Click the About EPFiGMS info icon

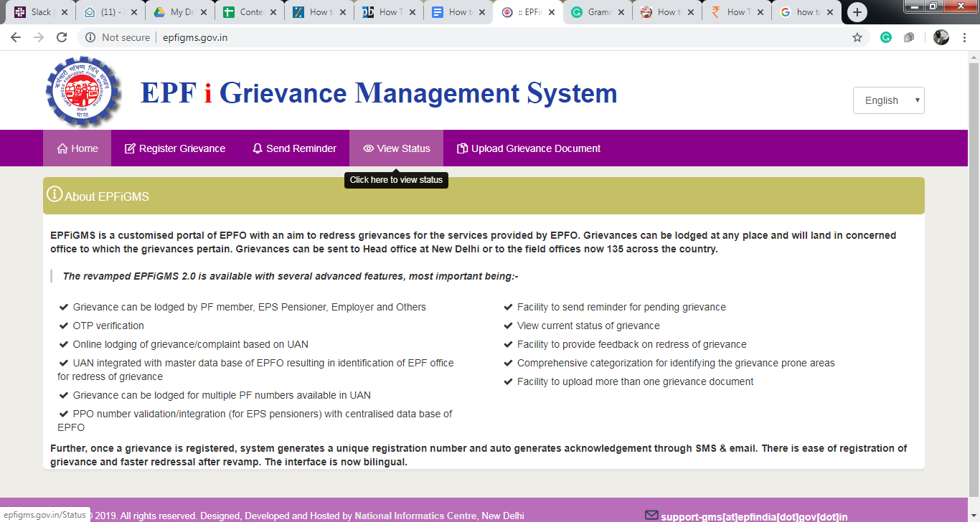pos(55,194)
